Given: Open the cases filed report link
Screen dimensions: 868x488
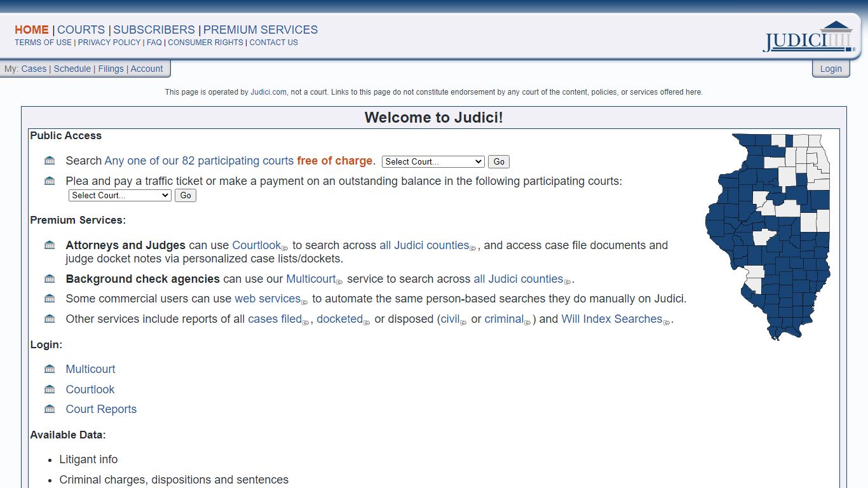Looking at the screenshot, I should pyautogui.click(x=275, y=319).
